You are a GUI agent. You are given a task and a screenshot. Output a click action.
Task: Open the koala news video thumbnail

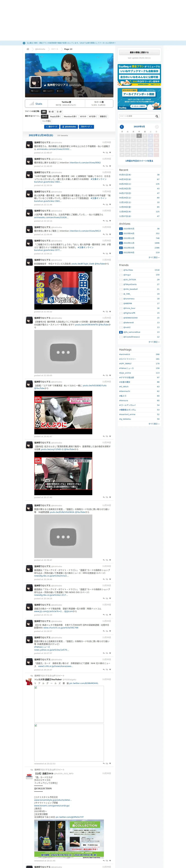pos(63,413)
